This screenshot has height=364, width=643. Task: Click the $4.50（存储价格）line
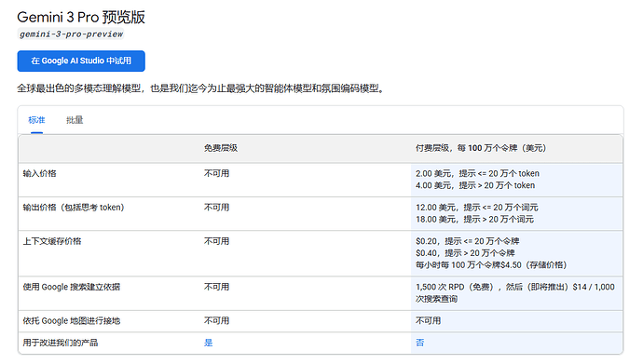pos(491,265)
